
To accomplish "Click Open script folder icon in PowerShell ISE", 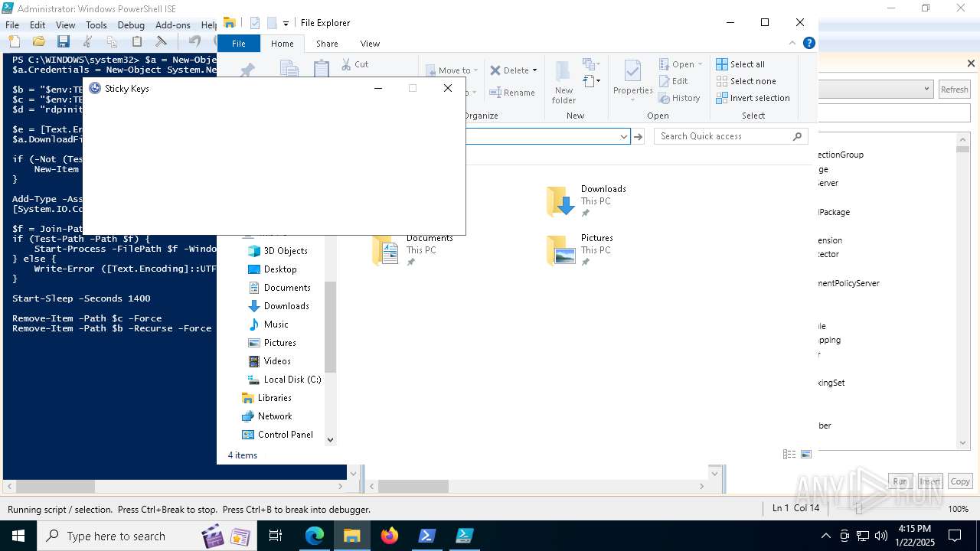I will [x=38, y=41].
